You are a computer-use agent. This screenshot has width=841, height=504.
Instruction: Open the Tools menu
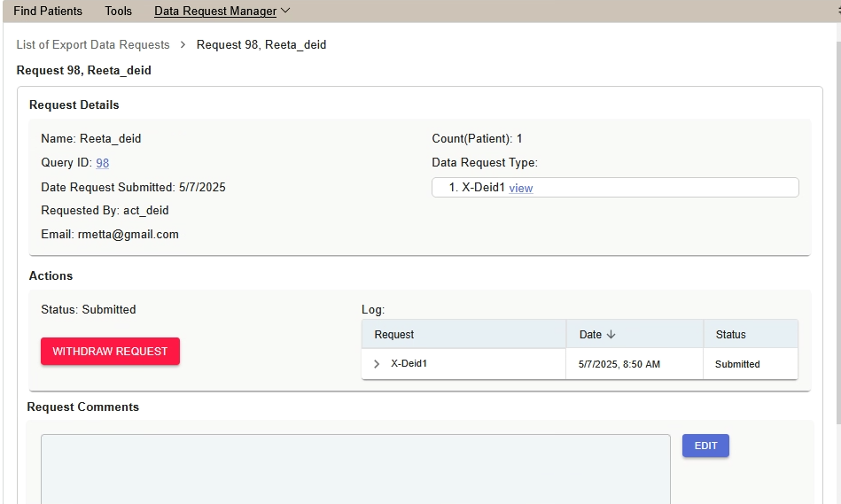pos(118,12)
